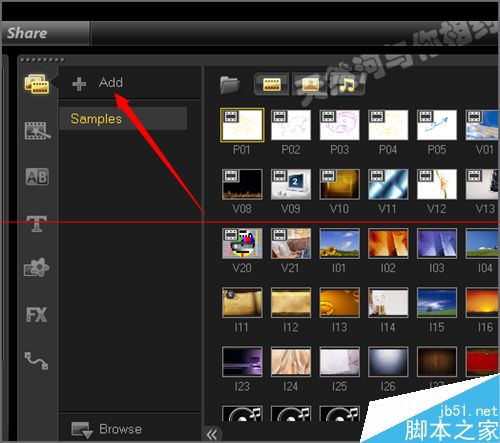Select the V12 video thumbnail

tap(437, 184)
